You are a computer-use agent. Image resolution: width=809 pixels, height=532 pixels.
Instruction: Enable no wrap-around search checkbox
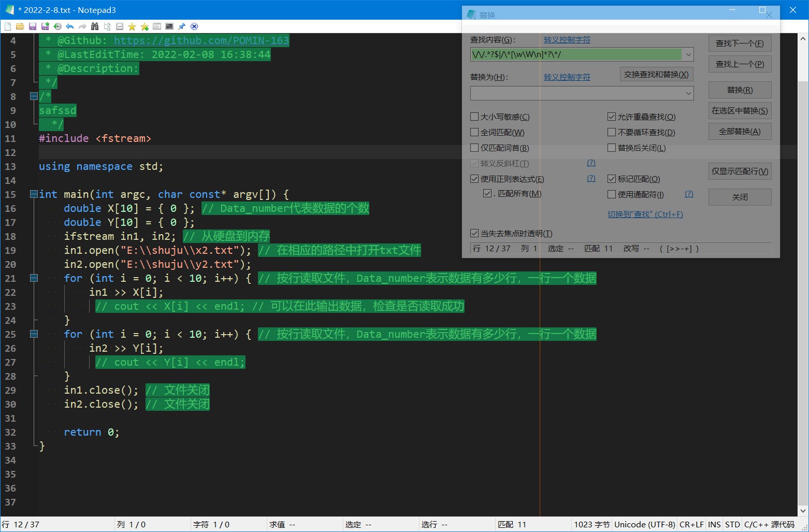coord(611,132)
